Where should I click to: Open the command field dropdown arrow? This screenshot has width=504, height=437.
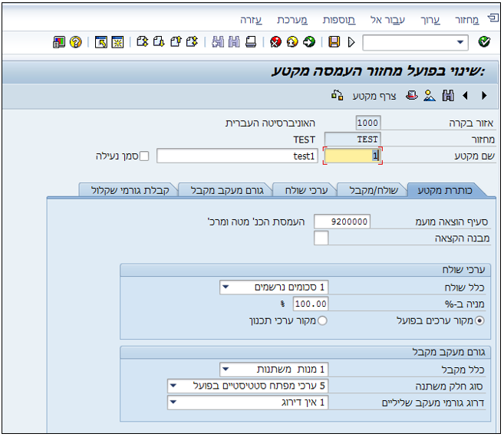tap(460, 42)
